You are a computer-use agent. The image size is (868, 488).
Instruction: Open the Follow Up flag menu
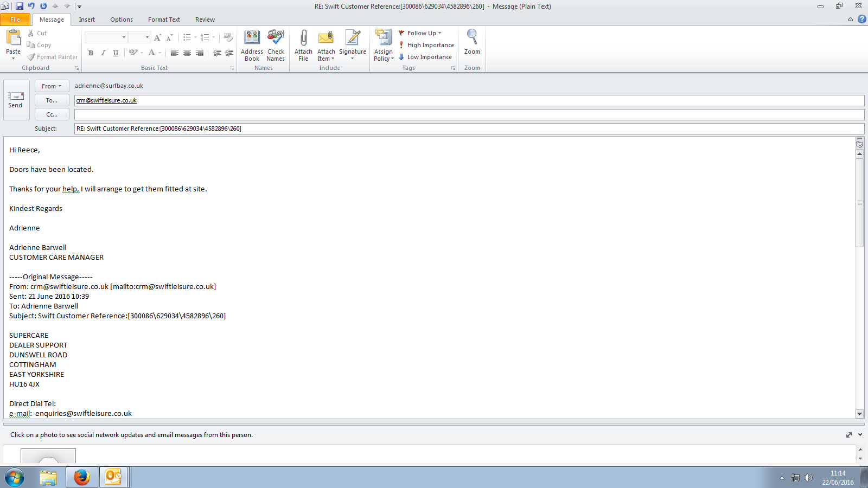coord(420,33)
